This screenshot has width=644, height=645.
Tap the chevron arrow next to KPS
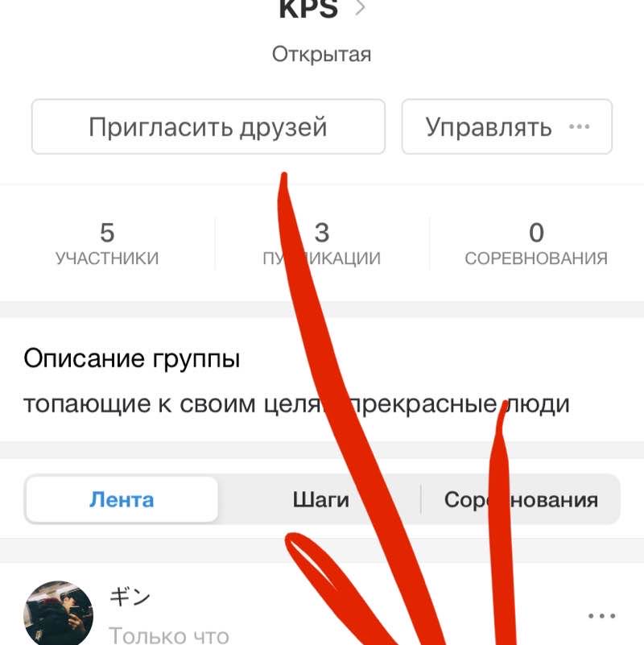click(x=360, y=7)
